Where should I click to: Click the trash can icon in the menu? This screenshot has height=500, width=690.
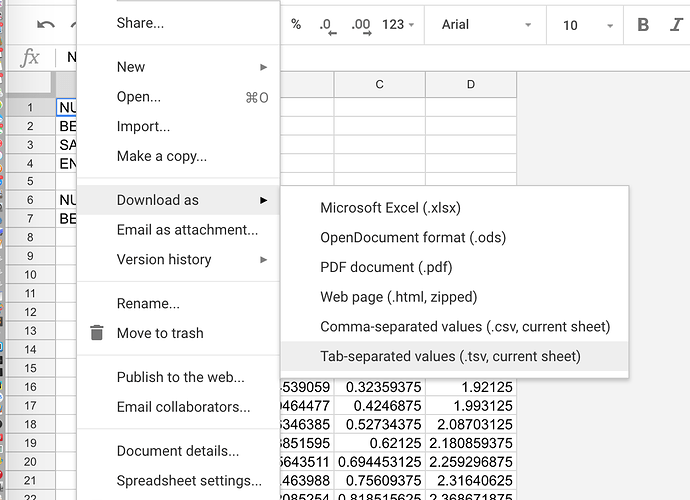[97, 333]
